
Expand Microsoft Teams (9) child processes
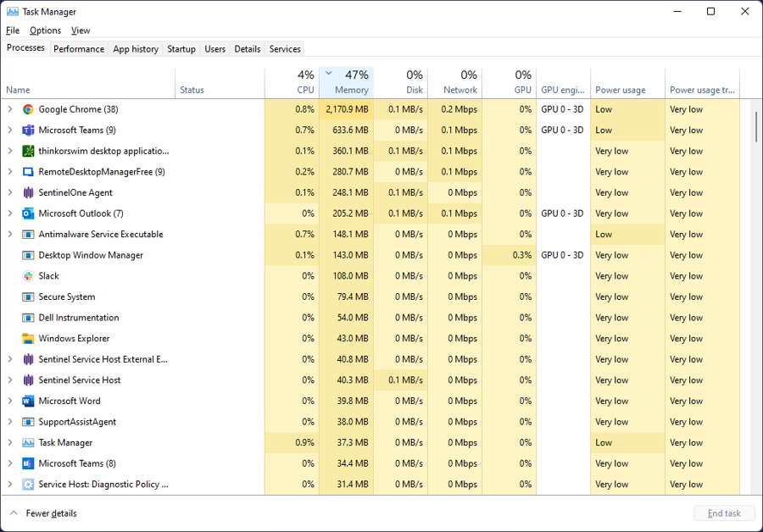point(10,130)
